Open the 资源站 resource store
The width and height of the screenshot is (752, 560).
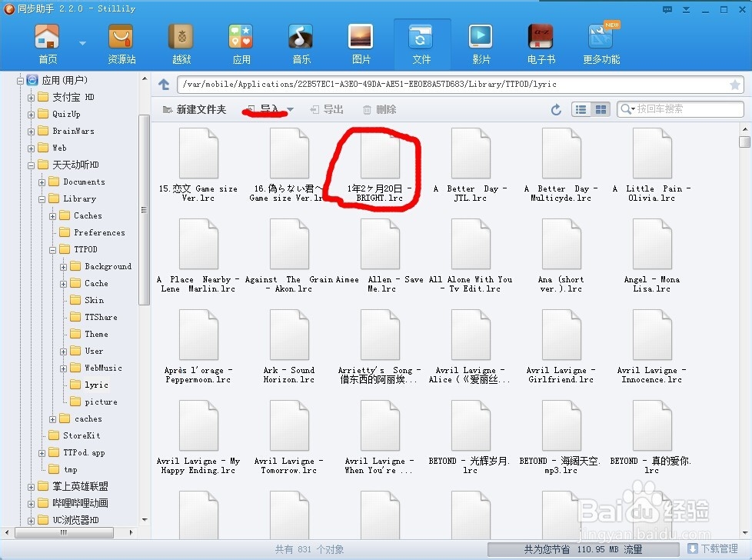click(121, 44)
